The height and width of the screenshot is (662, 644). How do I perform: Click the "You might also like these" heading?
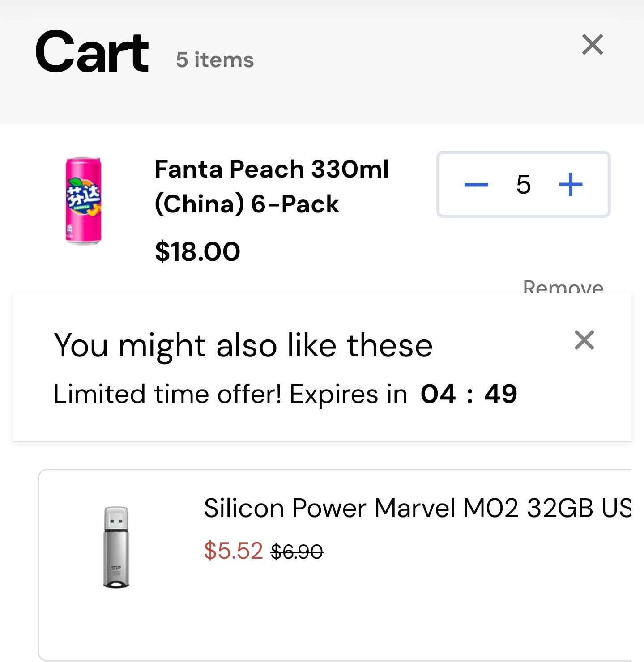pos(243,346)
